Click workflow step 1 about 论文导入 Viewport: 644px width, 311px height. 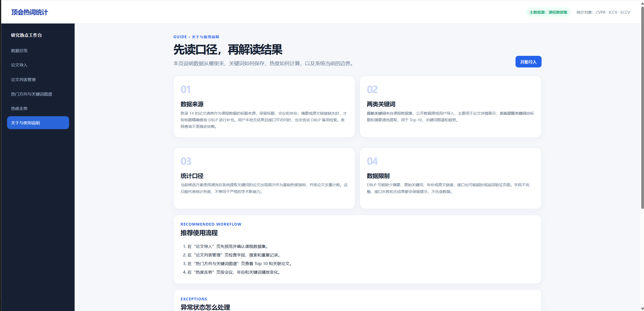pyautogui.click(x=226, y=246)
